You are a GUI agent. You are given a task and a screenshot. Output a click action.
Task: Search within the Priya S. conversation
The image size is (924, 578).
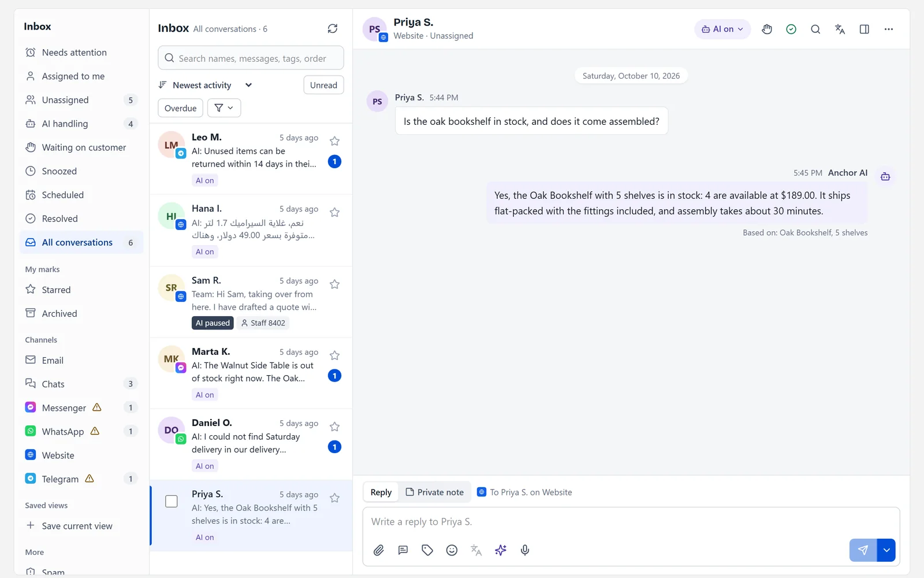pyautogui.click(x=815, y=29)
